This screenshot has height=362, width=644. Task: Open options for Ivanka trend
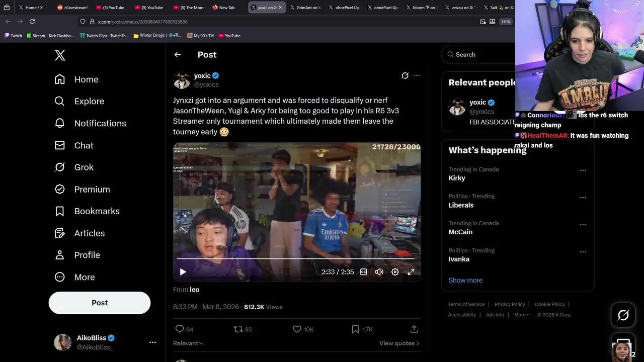click(583, 252)
